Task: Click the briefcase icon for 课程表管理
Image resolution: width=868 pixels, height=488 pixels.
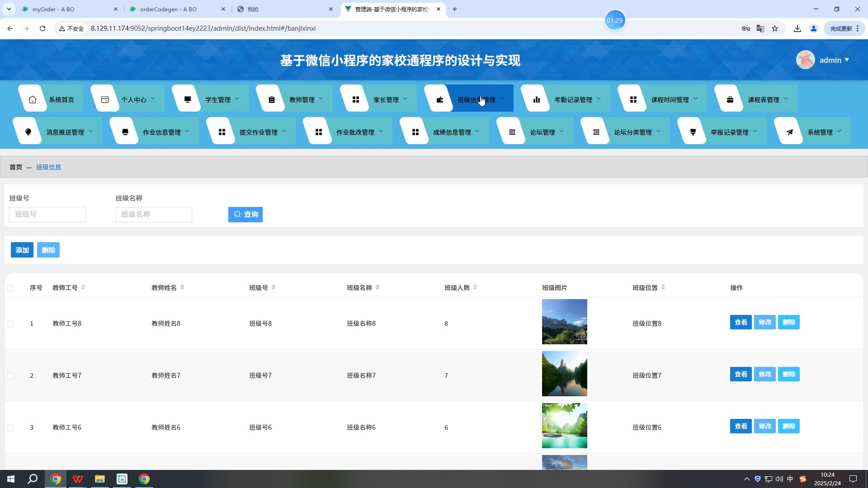Action: click(x=730, y=99)
